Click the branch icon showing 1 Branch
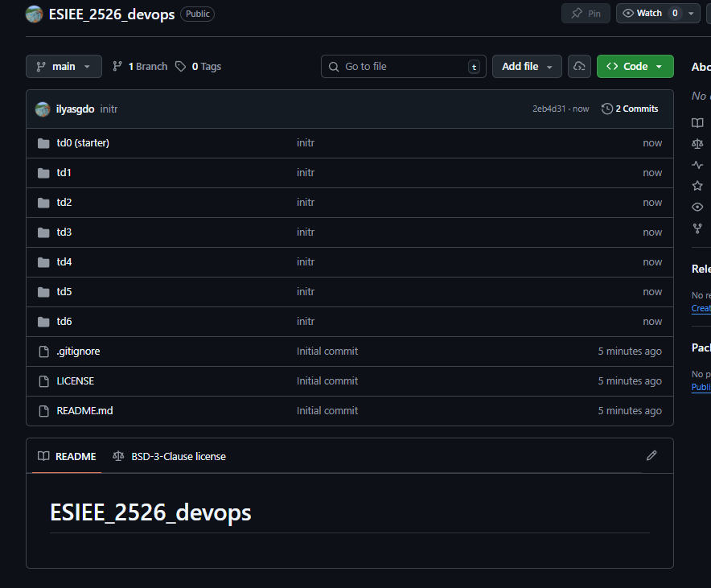Screen dimensions: 711x588 [x=117, y=67]
